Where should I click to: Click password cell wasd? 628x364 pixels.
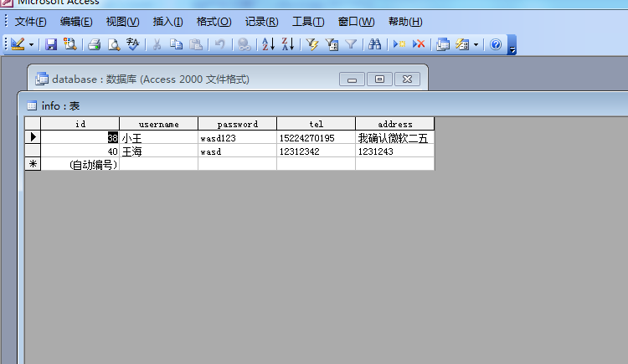point(238,151)
